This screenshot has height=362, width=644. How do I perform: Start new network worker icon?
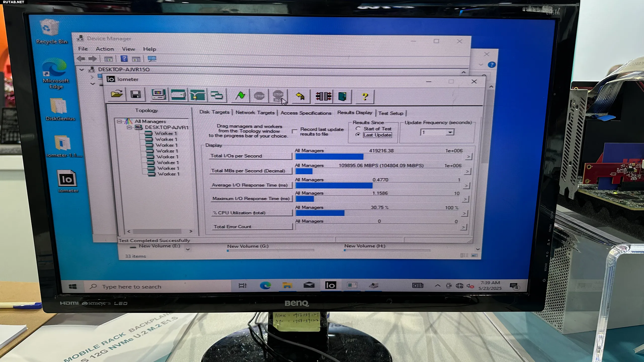[197, 96]
